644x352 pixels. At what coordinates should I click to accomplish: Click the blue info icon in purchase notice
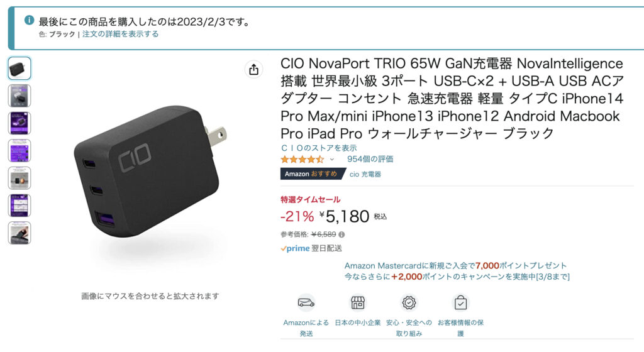pyautogui.click(x=29, y=20)
